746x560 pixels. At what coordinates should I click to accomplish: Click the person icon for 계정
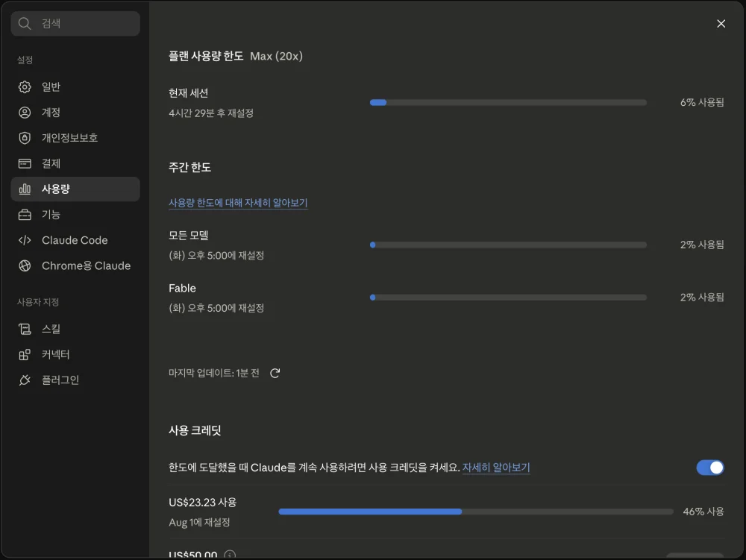[x=25, y=113]
